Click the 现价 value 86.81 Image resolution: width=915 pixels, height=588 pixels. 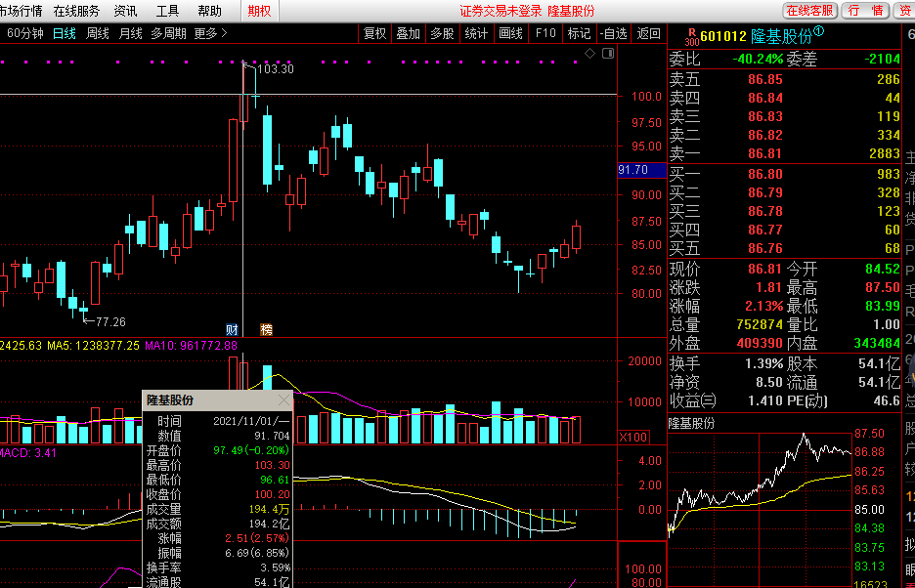(765, 270)
